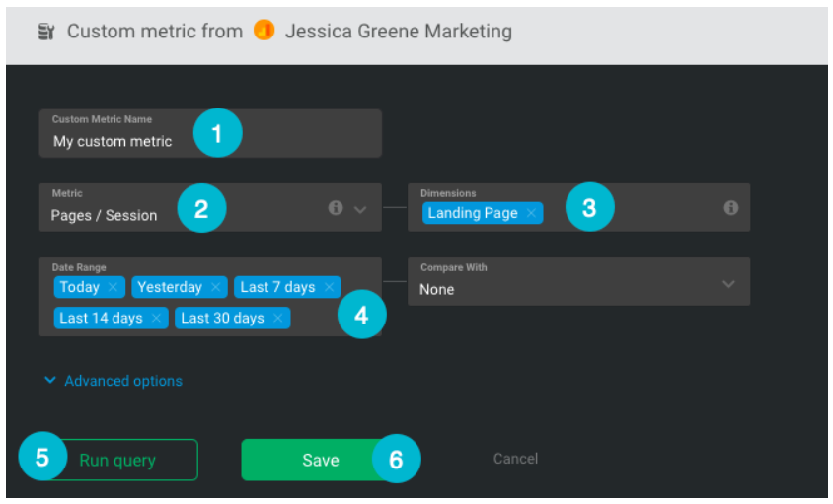Click the Last 7 days tag label
The width and height of the screenshot is (833, 504).
[x=277, y=287]
